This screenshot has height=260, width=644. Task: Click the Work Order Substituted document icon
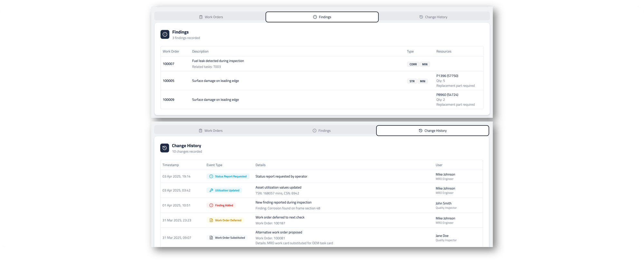point(211,238)
